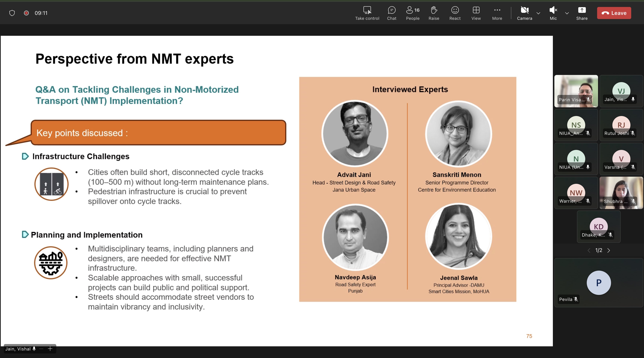The width and height of the screenshot is (644, 358).
Task: Select the Dhake KD participant tile
Action: coord(598,227)
